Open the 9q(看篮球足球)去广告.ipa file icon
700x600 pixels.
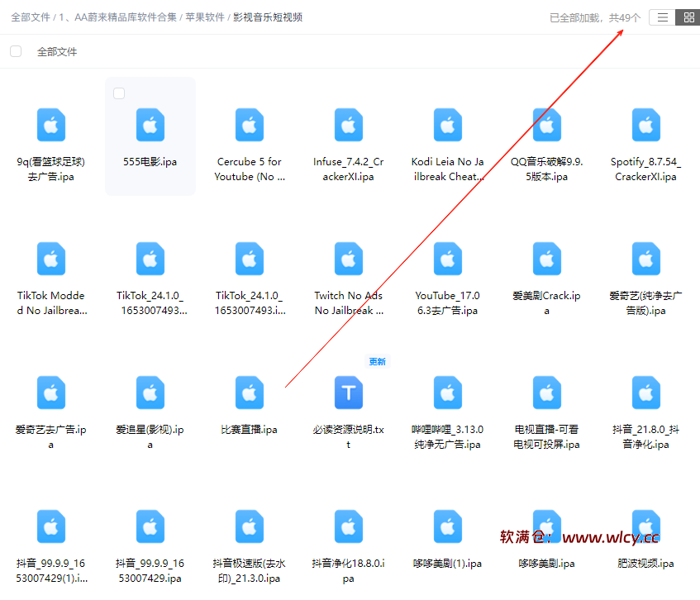[51, 125]
